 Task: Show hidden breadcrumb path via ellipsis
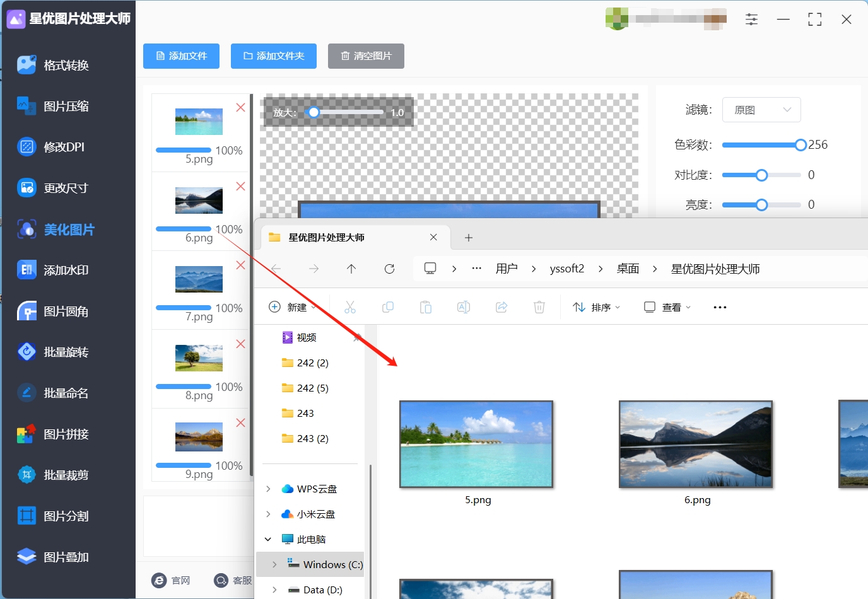[477, 269]
